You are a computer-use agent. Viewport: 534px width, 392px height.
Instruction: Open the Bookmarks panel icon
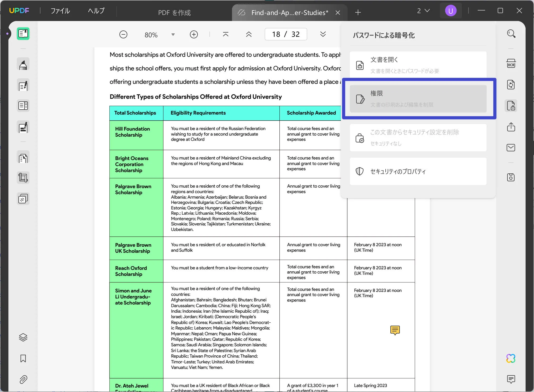pyautogui.click(x=23, y=358)
